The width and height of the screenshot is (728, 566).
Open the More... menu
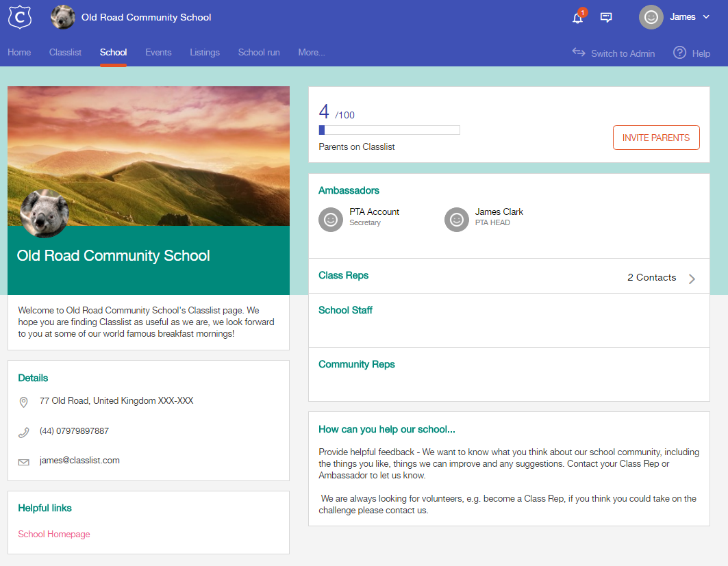[x=312, y=53]
